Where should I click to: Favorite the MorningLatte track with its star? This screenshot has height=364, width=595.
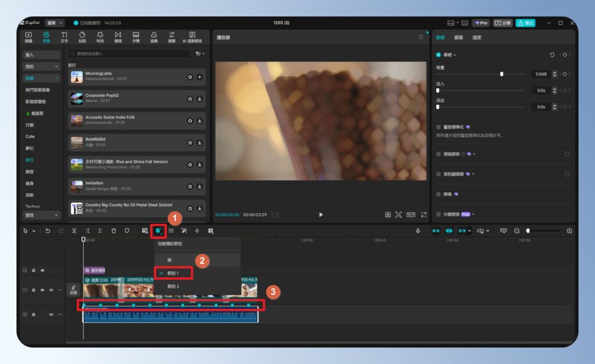pos(190,77)
